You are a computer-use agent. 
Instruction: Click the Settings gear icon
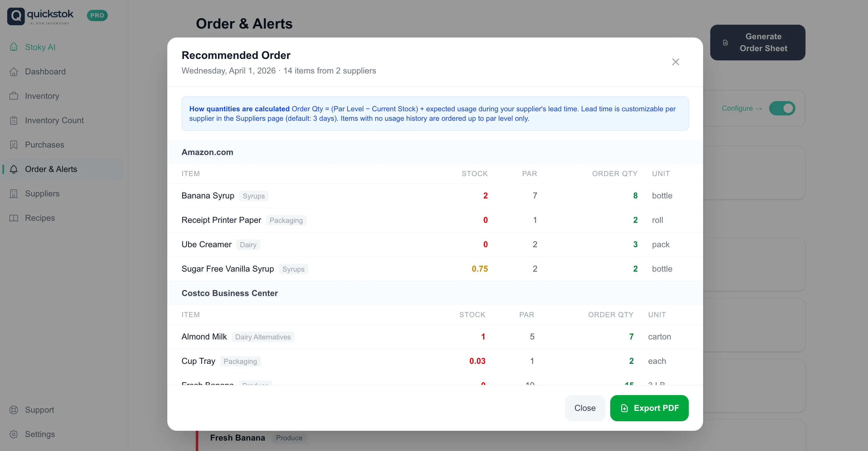click(x=13, y=434)
